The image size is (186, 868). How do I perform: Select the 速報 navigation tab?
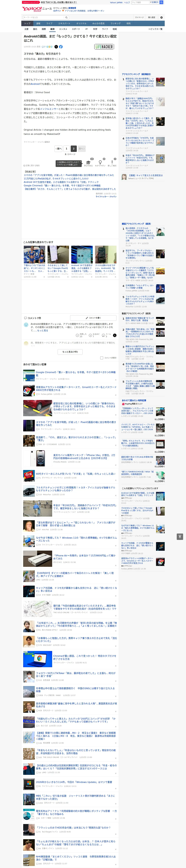pyautogui.click(x=38, y=24)
